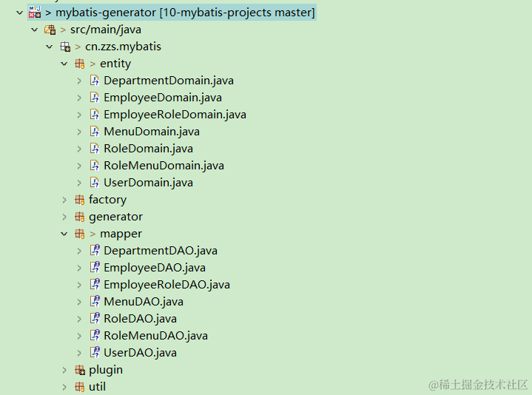This screenshot has height=395, width=532.
Task: Collapse the cn.zzs.mybatis package
Action: (x=50, y=47)
